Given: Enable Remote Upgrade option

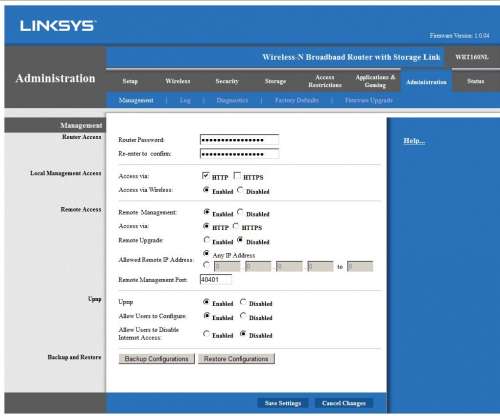Looking at the screenshot, I should coord(206,240).
